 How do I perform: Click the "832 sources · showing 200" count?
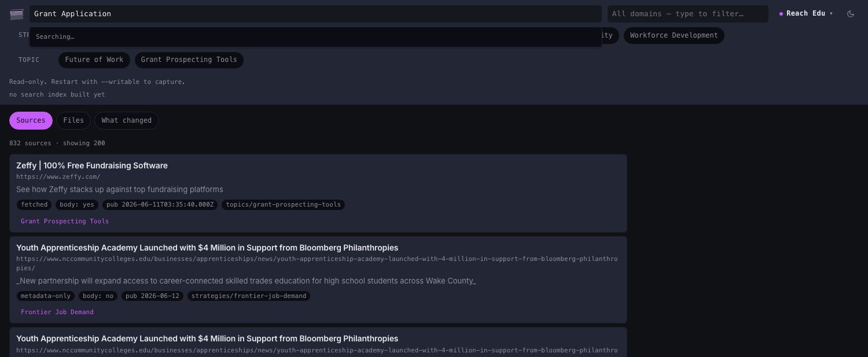point(57,143)
